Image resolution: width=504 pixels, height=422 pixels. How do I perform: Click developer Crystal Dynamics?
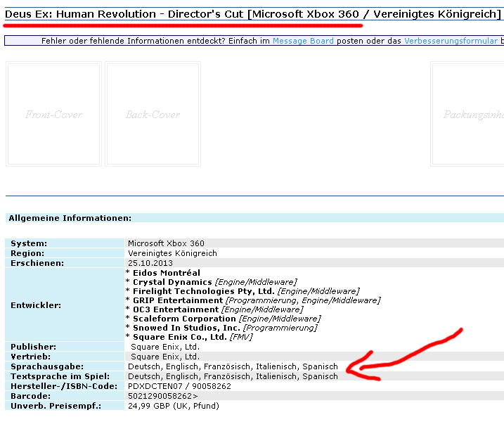(x=172, y=282)
